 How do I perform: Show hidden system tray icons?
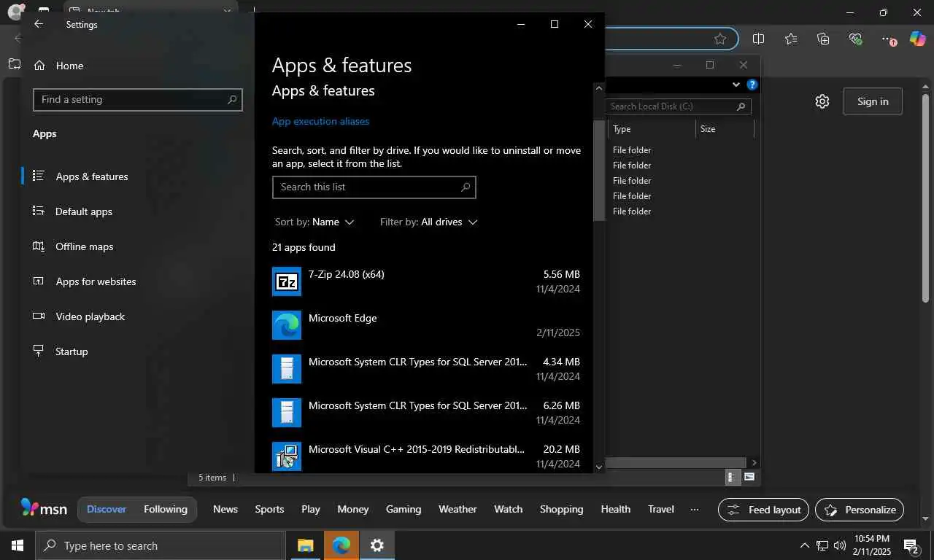click(x=805, y=545)
